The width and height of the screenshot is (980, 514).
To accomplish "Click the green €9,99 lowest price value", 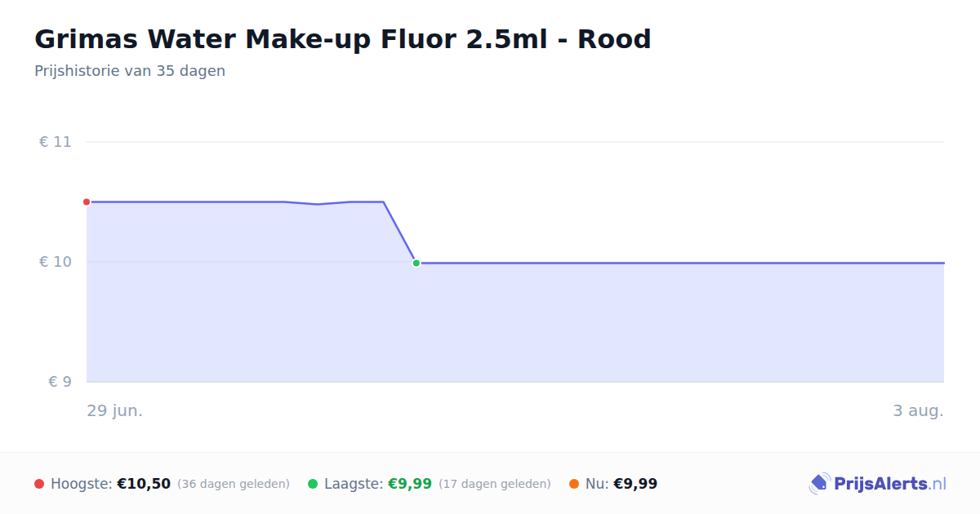I will pos(410,484).
